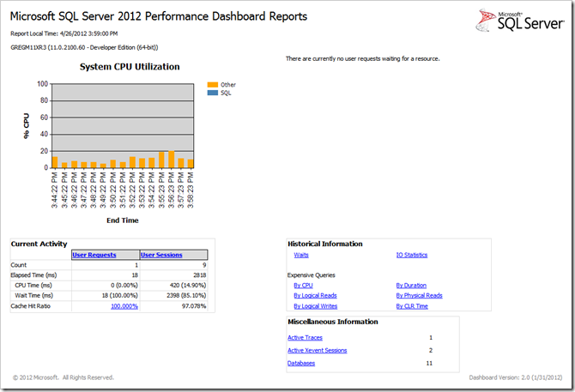This screenshot has width=575, height=392.
Task: Open the Active Xevent Sessions link
Action: [x=317, y=350]
